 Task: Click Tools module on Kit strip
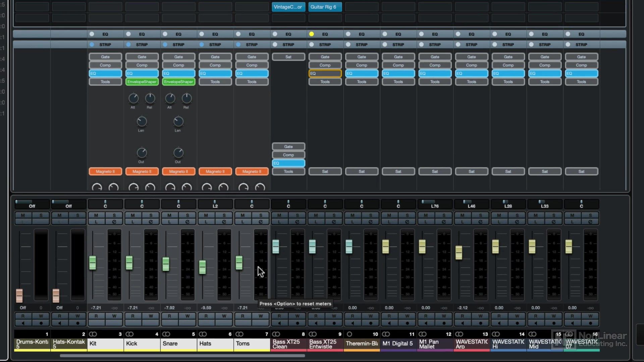[105, 81]
